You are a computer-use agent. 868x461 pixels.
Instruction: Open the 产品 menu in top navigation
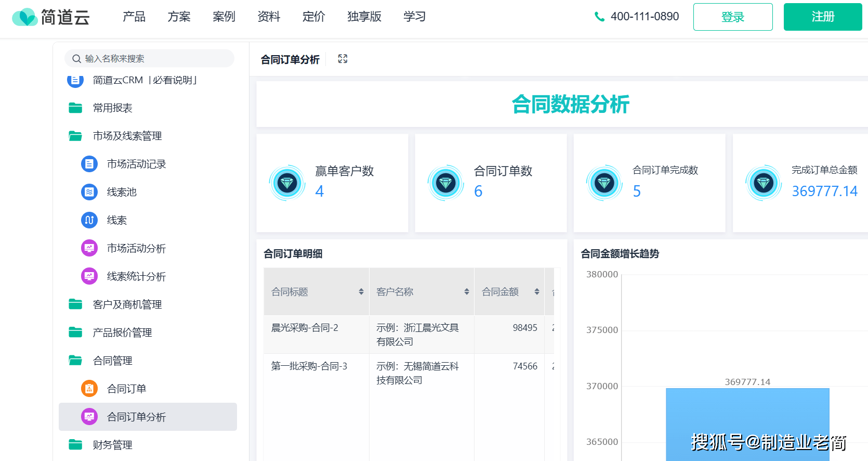[134, 17]
